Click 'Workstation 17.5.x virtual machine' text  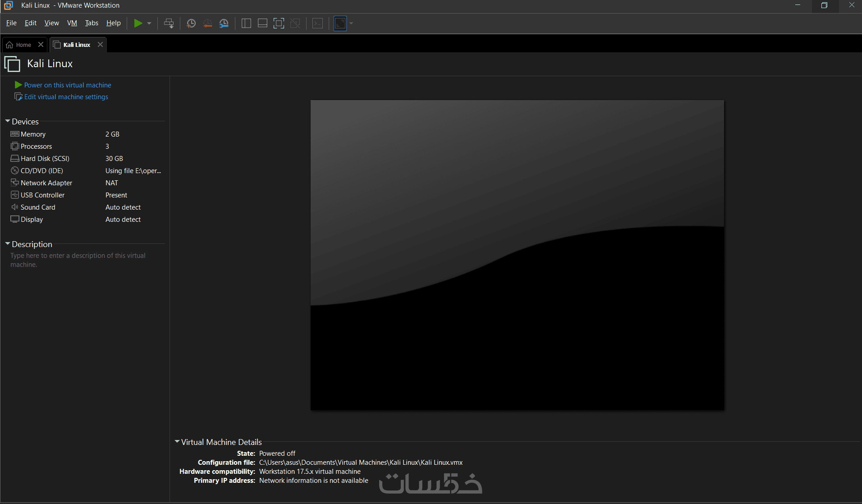click(310, 472)
